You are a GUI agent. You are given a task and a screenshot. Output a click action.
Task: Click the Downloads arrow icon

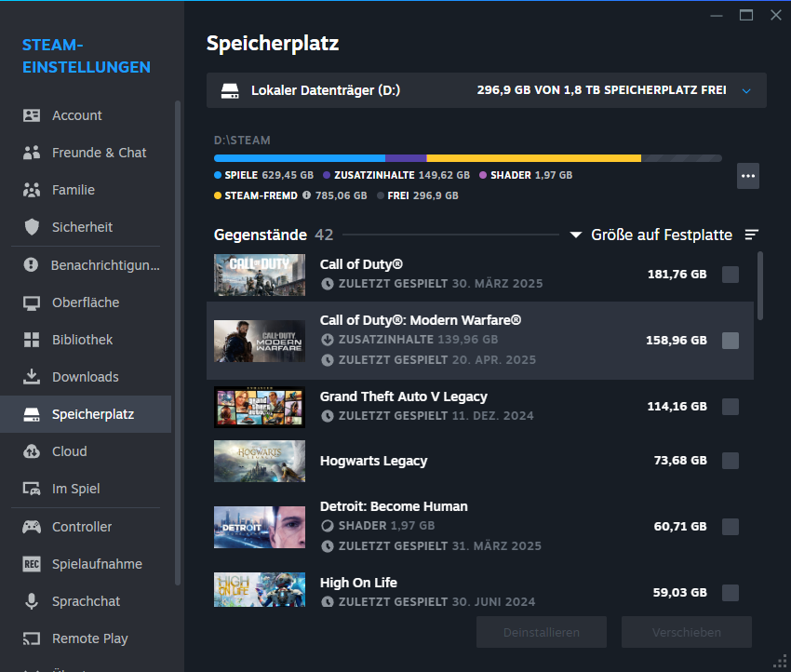pos(32,376)
